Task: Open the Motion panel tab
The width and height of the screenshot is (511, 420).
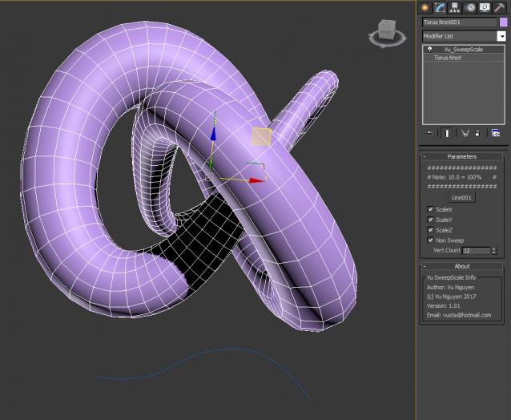Action: pyautogui.click(x=469, y=7)
